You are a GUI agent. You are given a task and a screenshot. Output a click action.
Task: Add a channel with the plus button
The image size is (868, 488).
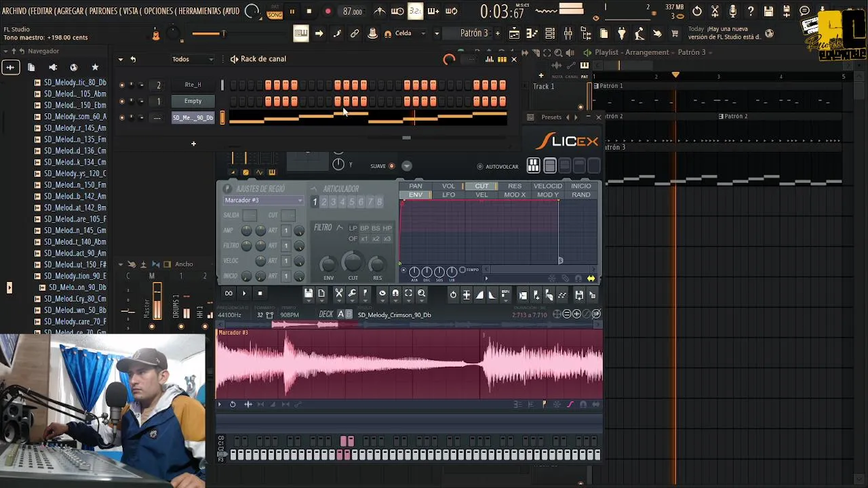(193, 144)
